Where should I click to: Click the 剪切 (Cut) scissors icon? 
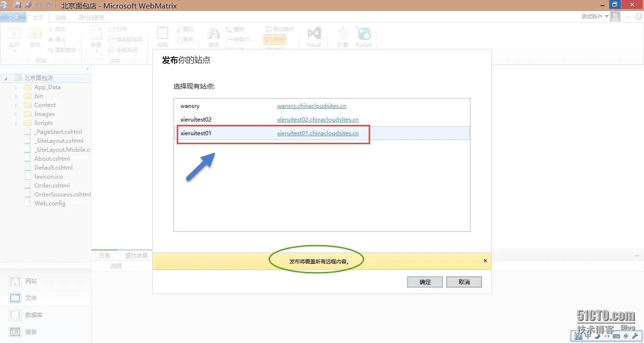click(x=179, y=29)
